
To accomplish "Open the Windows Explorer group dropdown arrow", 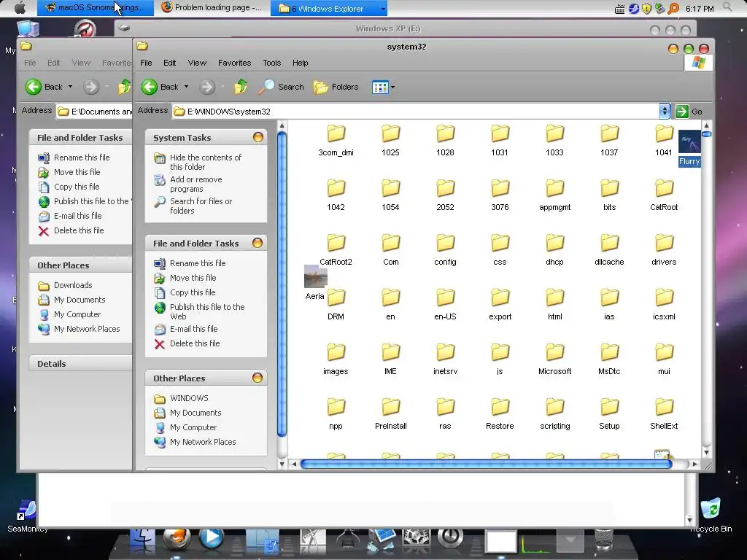I will pos(383,9).
